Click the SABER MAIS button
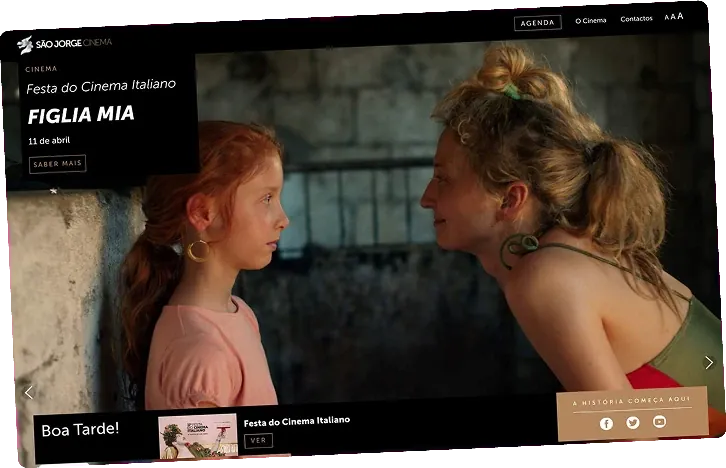 pos(57,164)
